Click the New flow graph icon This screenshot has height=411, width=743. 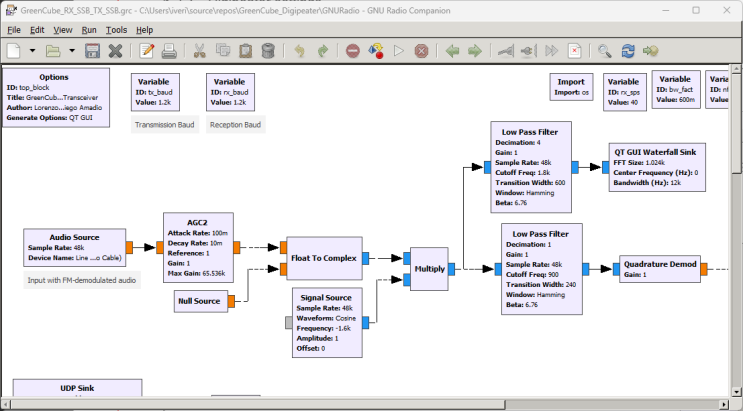click(x=14, y=51)
